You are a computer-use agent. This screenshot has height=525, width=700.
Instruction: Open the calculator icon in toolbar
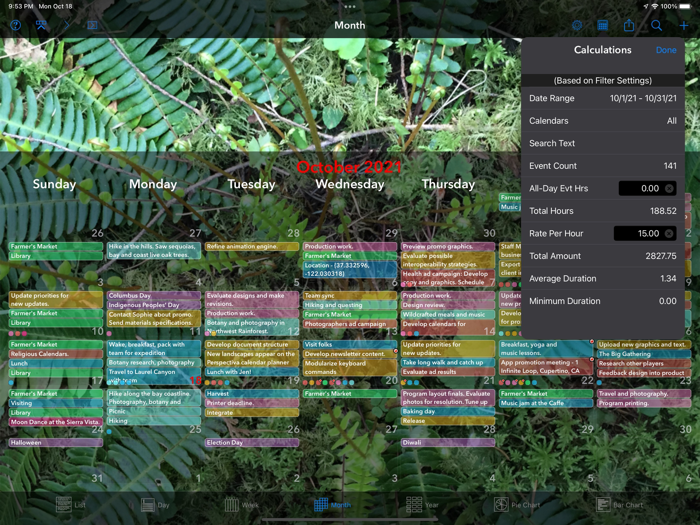click(603, 25)
